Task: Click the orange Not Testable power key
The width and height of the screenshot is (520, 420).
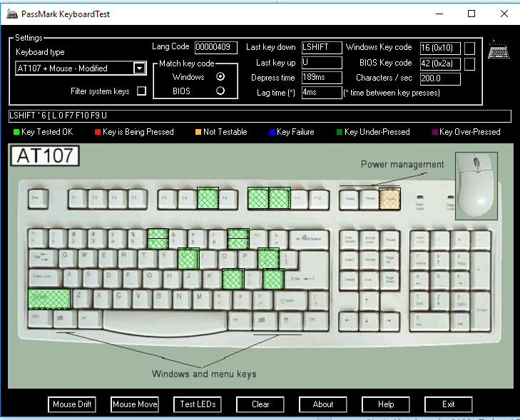Action: (x=390, y=199)
